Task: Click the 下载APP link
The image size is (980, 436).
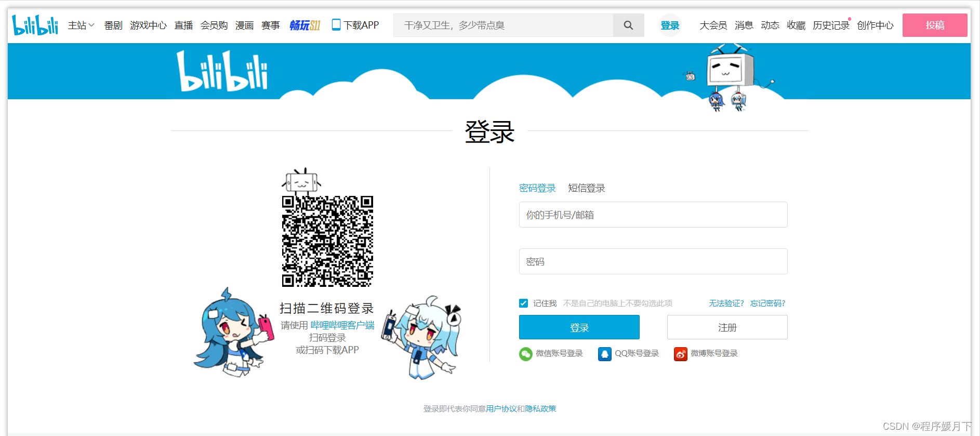Action: [361, 25]
